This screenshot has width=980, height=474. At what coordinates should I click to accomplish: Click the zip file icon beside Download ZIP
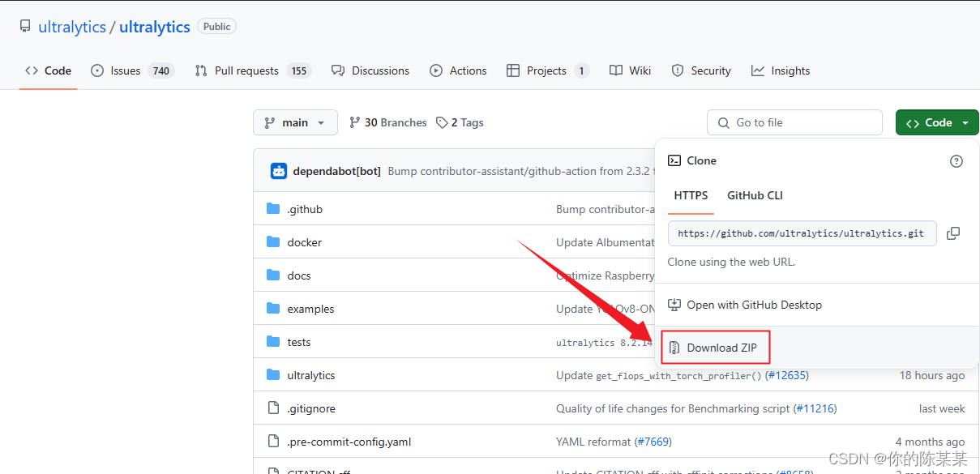point(674,348)
